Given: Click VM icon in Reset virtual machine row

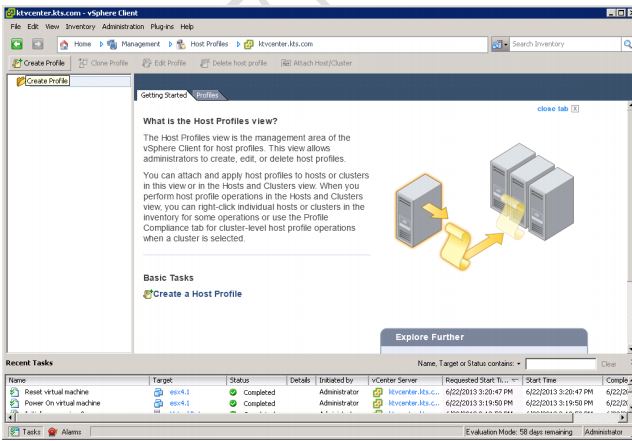Looking at the screenshot, I should point(158,392).
